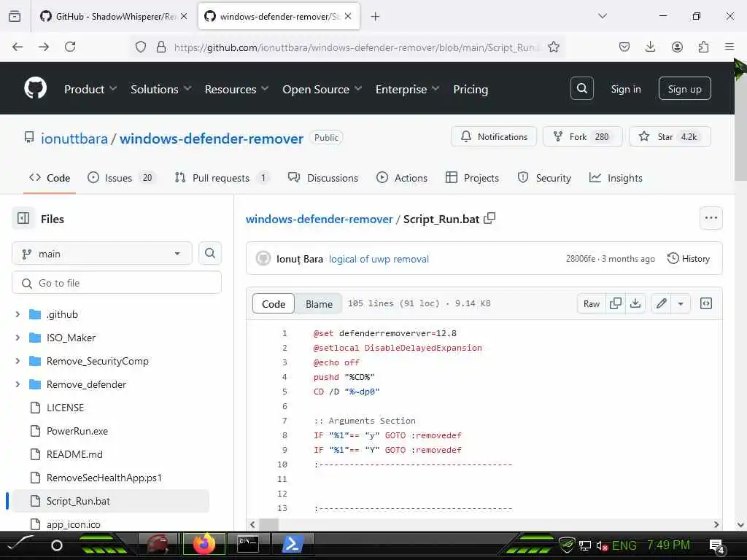This screenshot has height=560, width=747.
Task: Open notification center in system tray
Action: [x=717, y=545]
